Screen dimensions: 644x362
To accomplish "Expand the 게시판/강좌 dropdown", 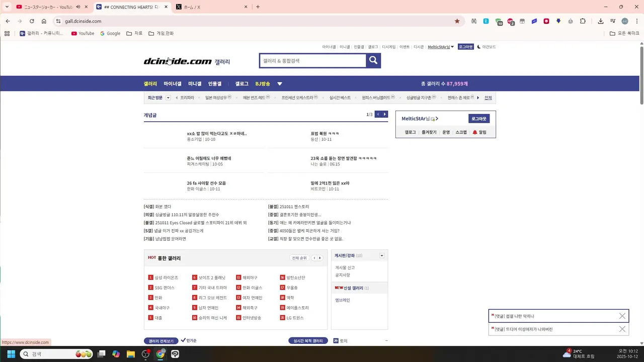I will tap(382, 256).
